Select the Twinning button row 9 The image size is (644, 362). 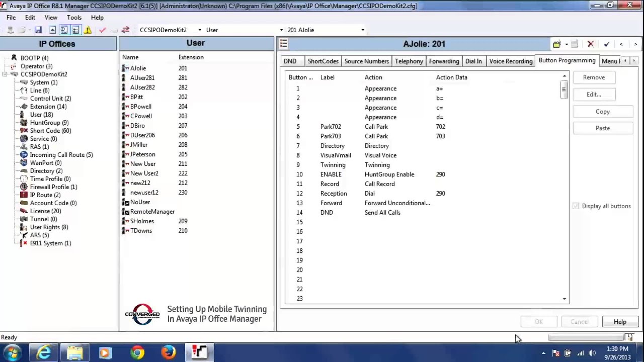[x=424, y=165]
